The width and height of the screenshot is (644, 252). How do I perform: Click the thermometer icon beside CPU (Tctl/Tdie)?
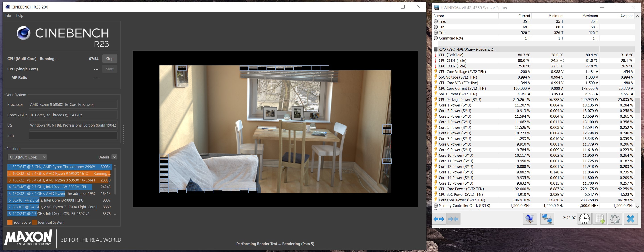[436, 55]
